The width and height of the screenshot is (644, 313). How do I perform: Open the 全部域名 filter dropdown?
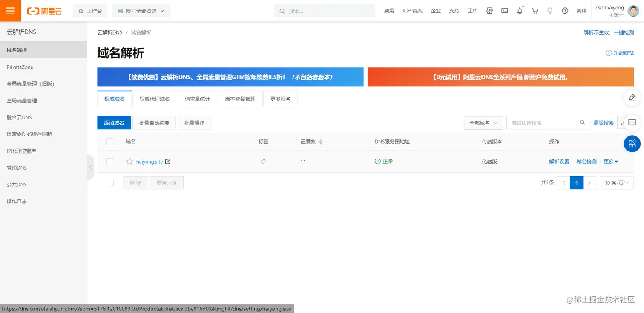point(483,122)
